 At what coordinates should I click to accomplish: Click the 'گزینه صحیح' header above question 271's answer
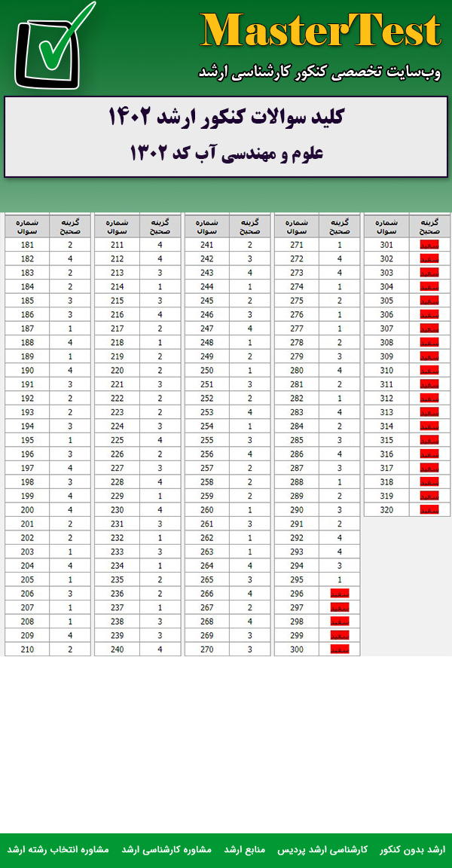(340, 226)
